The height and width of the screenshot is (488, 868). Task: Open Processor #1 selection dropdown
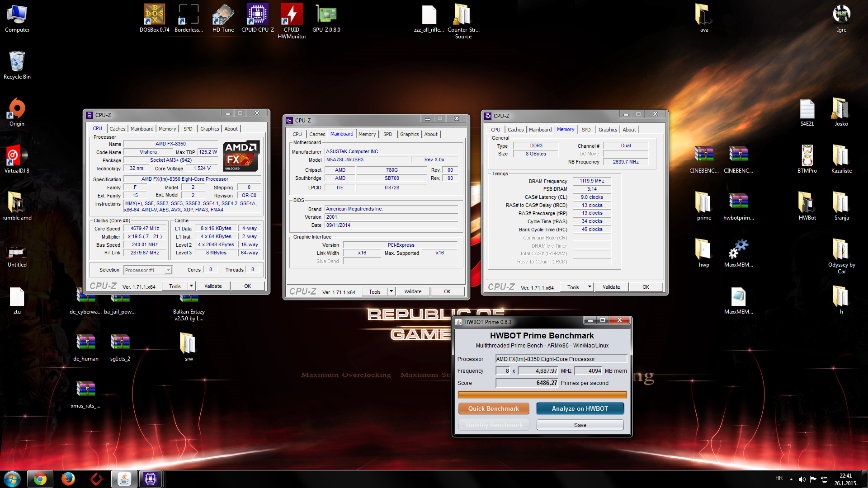[x=148, y=270]
